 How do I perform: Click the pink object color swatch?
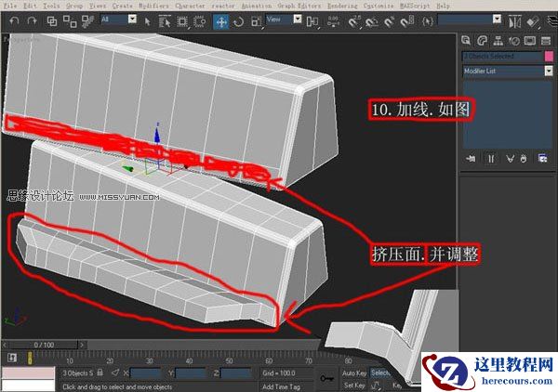[x=549, y=57]
